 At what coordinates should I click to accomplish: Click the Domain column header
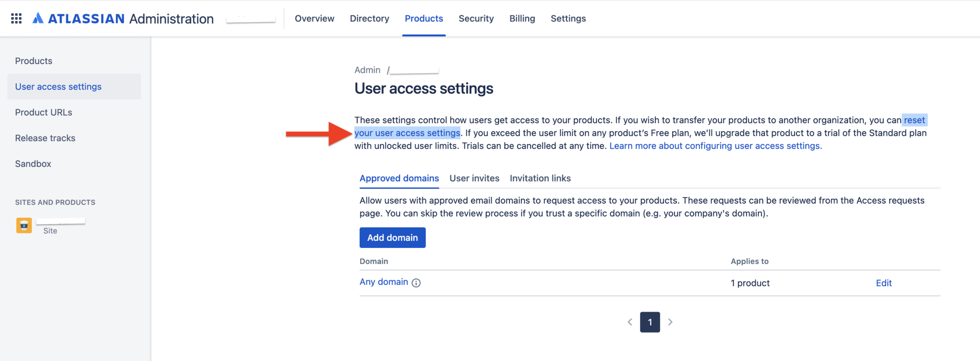[x=374, y=261]
